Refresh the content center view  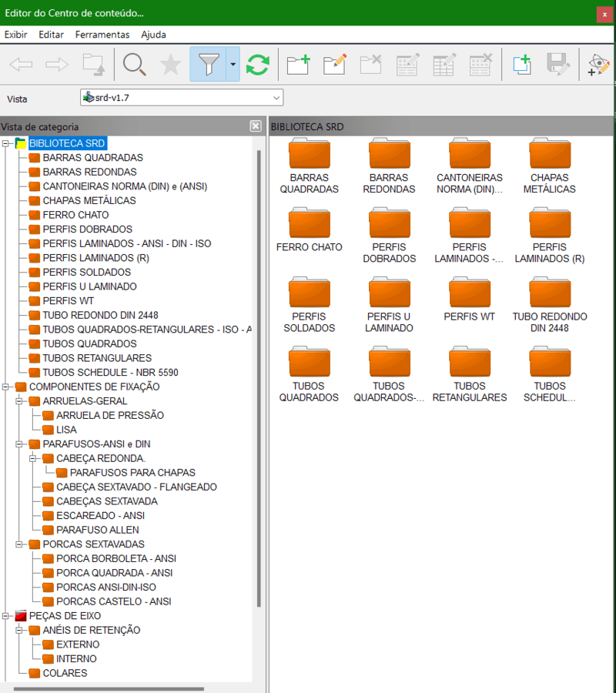click(258, 65)
